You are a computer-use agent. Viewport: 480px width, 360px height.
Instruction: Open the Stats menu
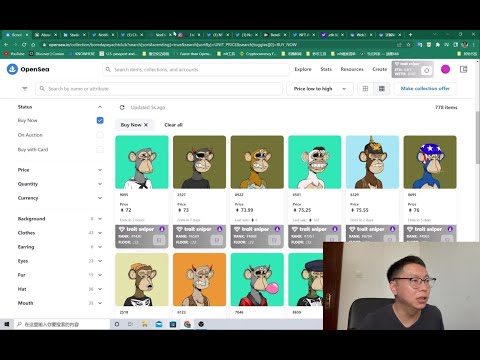coord(326,69)
